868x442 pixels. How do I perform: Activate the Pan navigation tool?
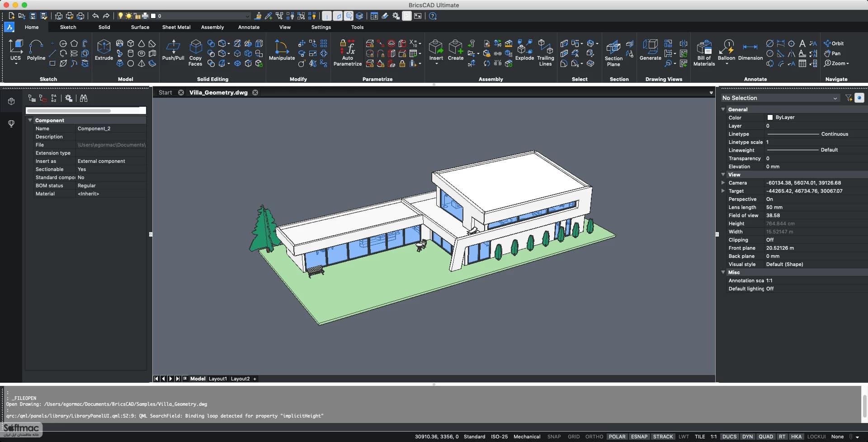point(832,53)
